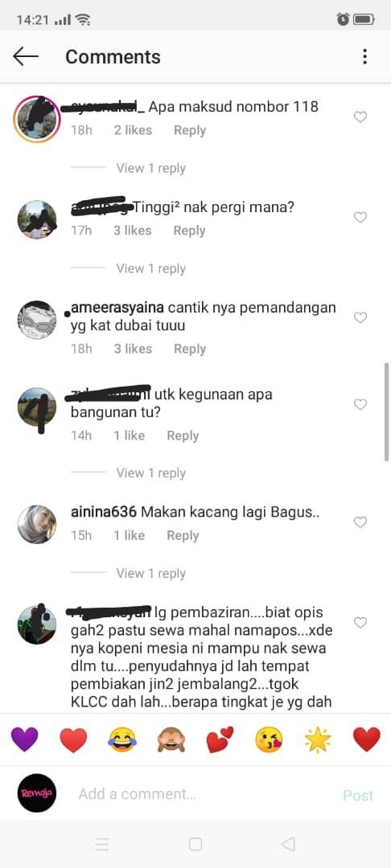Like the 'Apa maksud nombor 118' comment

point(360,117)
